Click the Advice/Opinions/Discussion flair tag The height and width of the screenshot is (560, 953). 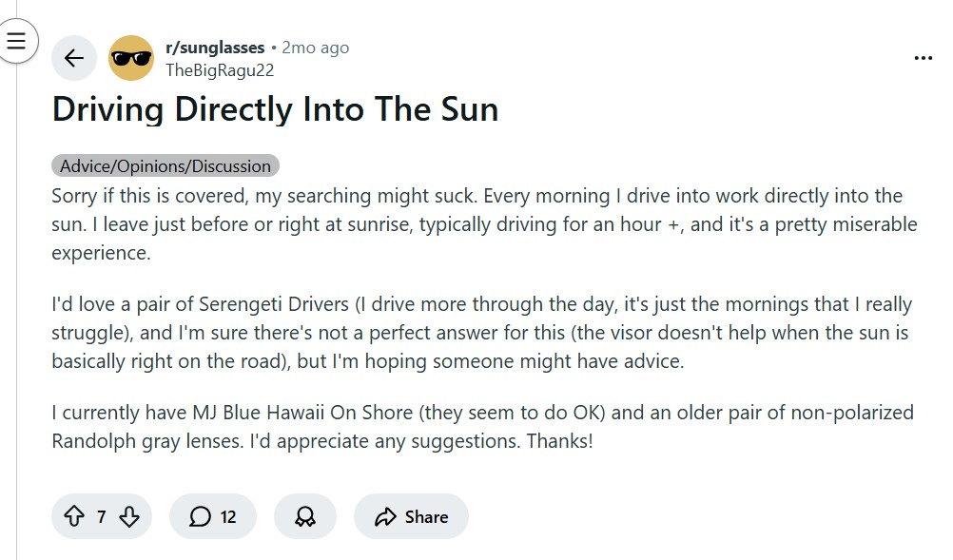click(164, 165)
